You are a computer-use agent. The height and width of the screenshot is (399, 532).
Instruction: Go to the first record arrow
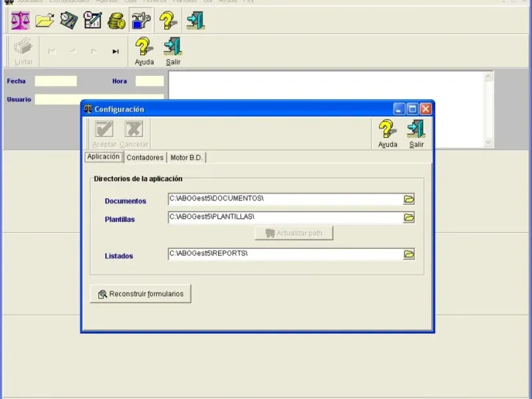[52, 51]
